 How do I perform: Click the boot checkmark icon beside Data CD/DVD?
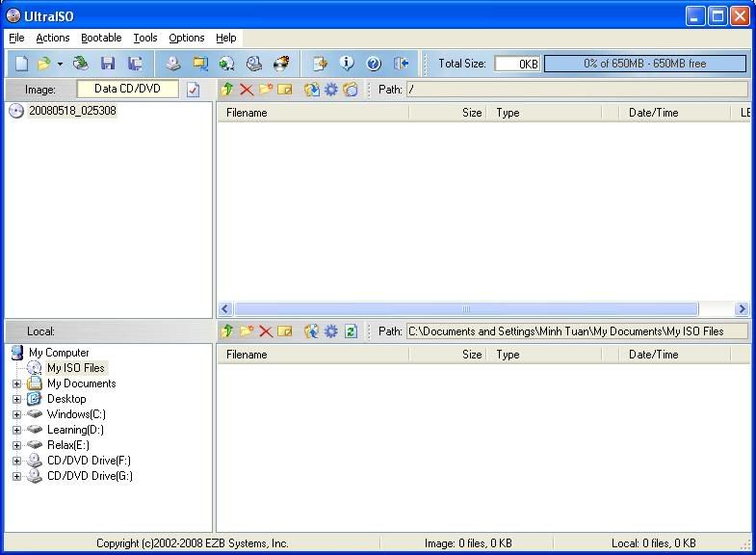coord(193,90)
